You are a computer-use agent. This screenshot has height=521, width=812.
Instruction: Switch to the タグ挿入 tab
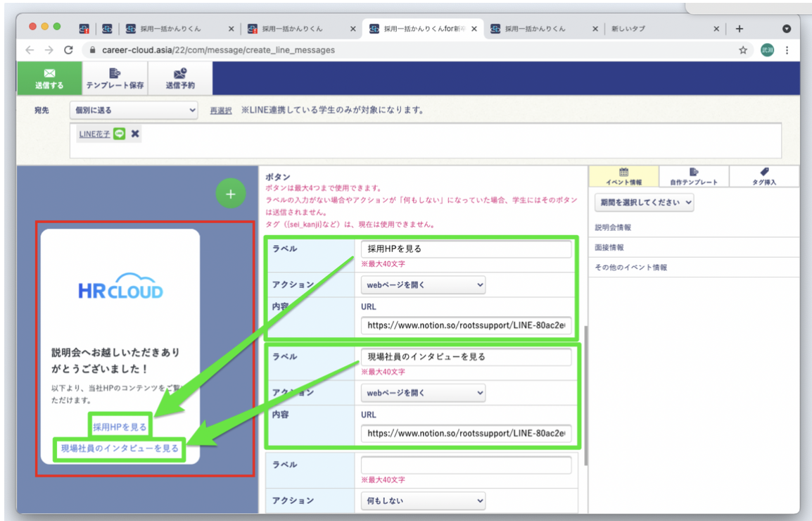(x=764, y=176)
